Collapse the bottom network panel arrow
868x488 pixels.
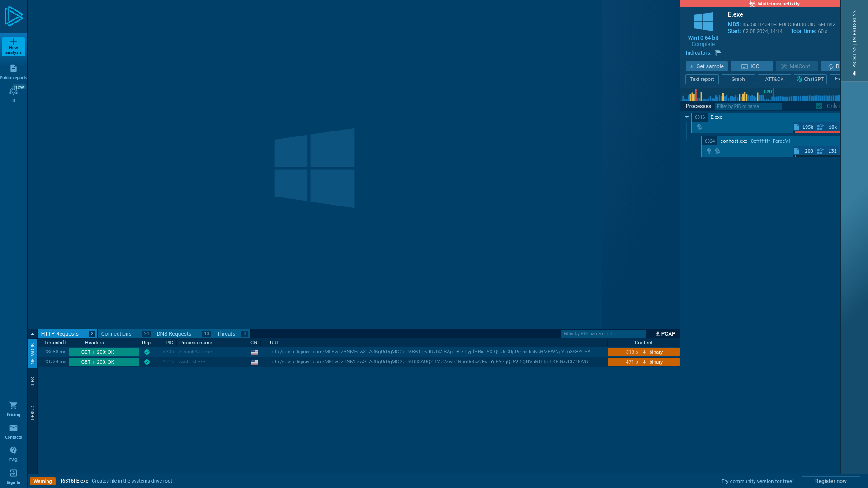point(33,334)
